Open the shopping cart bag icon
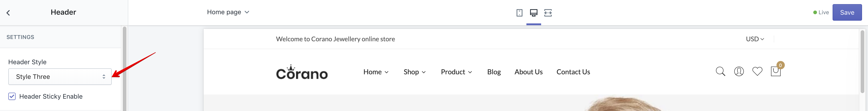This screenshot has height=111, width=868. 775,72
